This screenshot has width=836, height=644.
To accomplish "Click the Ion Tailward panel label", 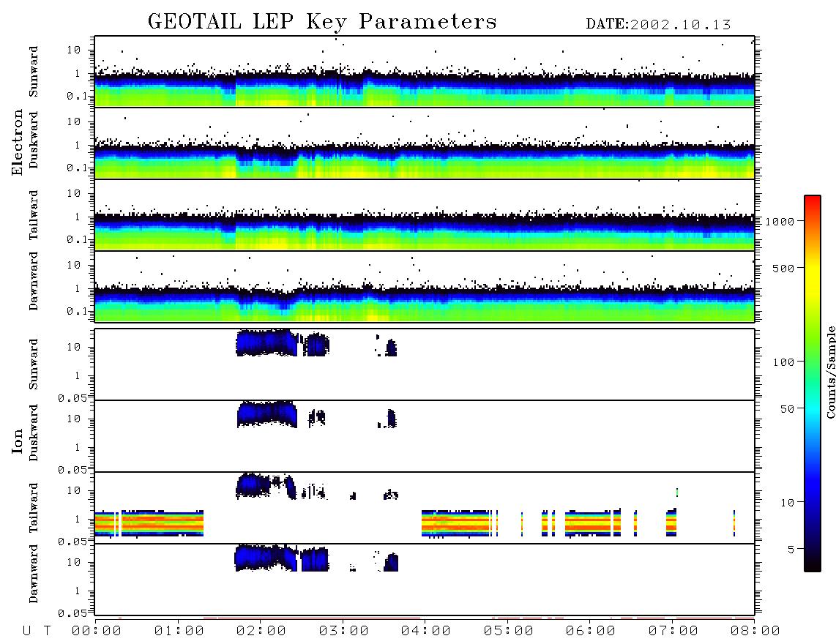I will 34,508.
